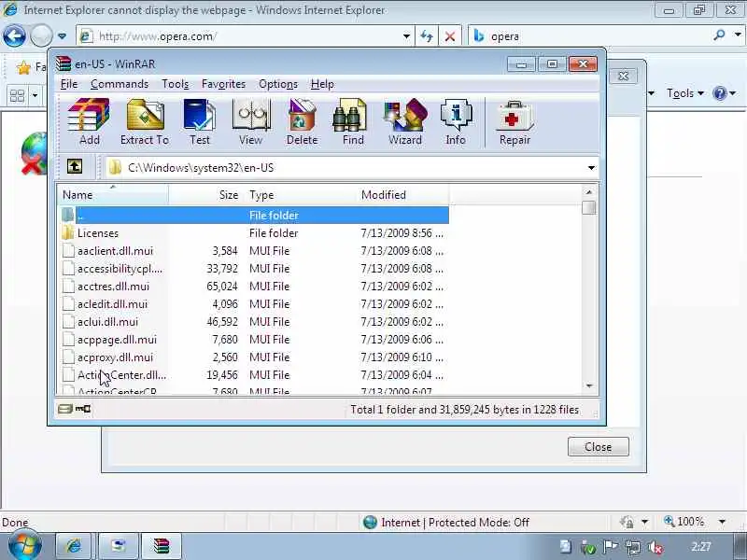Viewport: 747px width, 560px height.
Task: Select the Extract To toolbar icon
Action: tap(145, 121)
